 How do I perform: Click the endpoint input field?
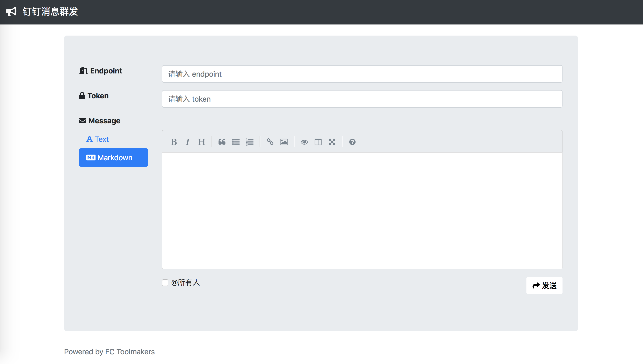(362, 74)
